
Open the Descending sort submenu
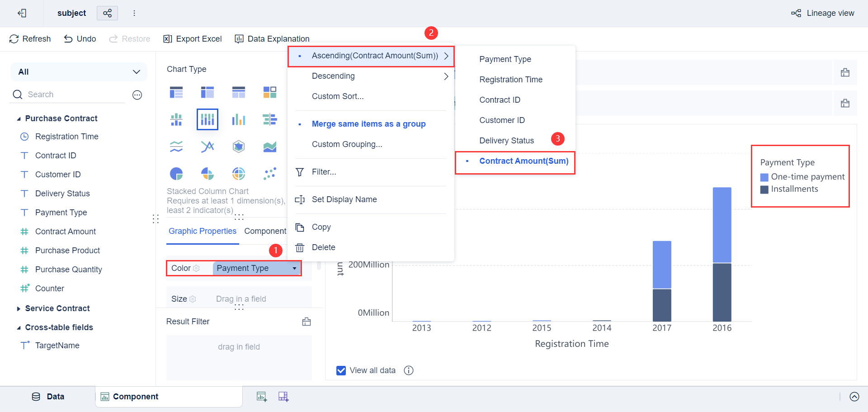pyautogui.click(x=371, y=76)
